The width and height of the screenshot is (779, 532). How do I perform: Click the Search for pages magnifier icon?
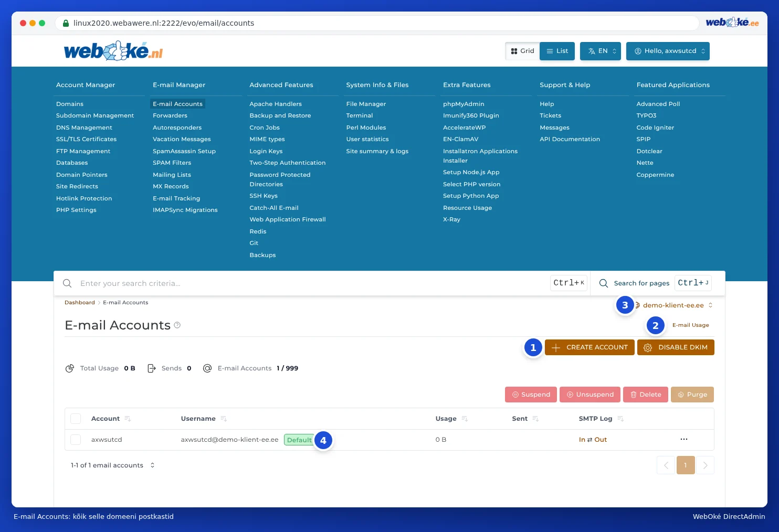(x=604, y=283)
